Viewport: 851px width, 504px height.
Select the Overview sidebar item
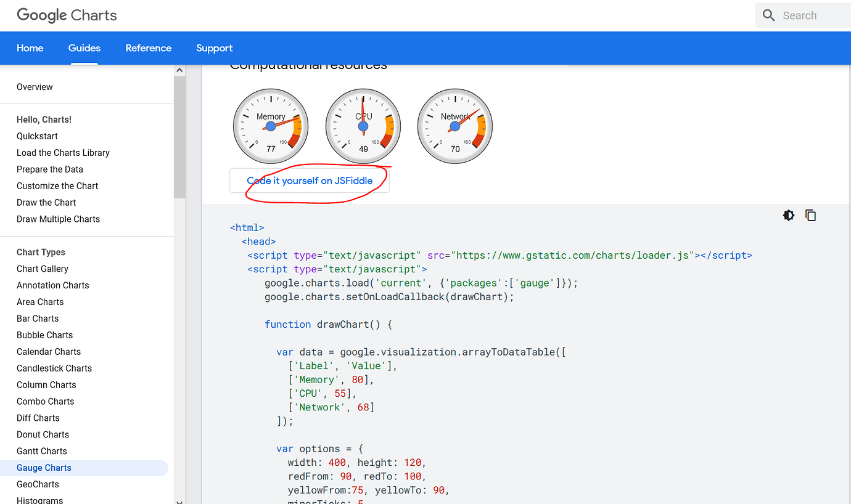tap(35, 87)
